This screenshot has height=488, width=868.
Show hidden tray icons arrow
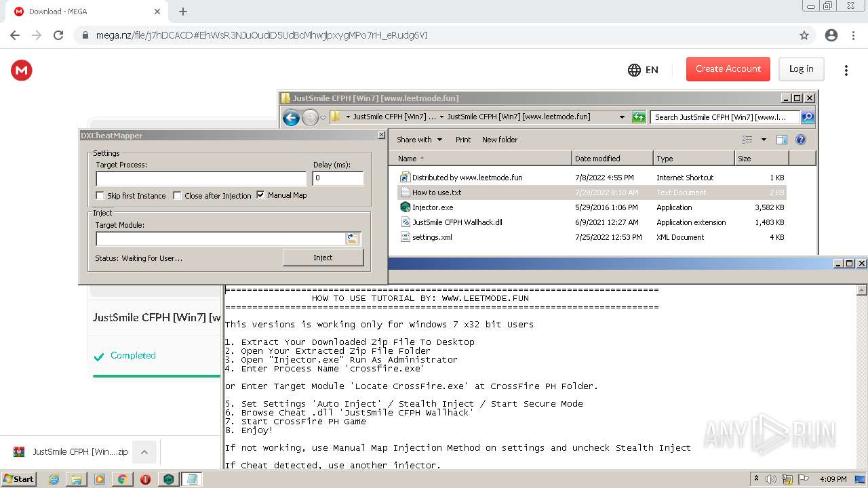[x=757, y=479]
